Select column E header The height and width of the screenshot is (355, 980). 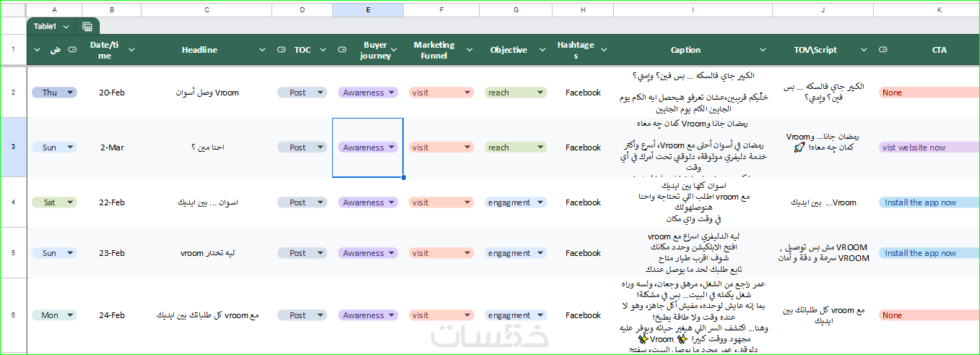pos(368,10)
